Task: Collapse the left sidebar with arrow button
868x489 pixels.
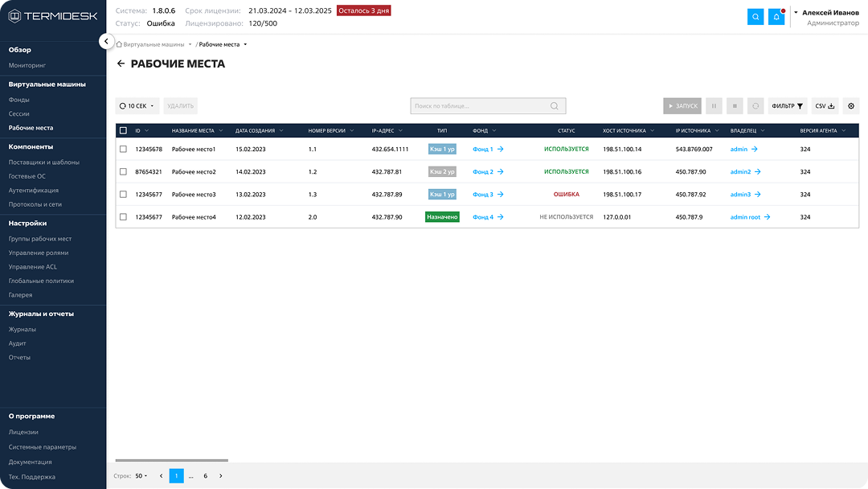Action: pos(106,41)
